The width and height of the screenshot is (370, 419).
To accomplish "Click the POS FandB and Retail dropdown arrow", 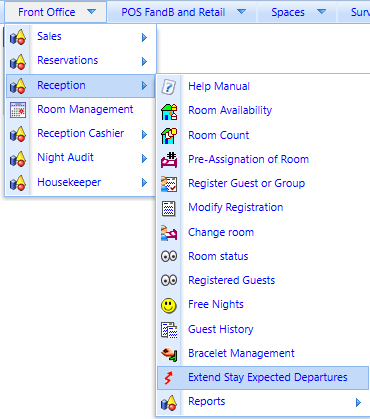I will tap(241, 12).
